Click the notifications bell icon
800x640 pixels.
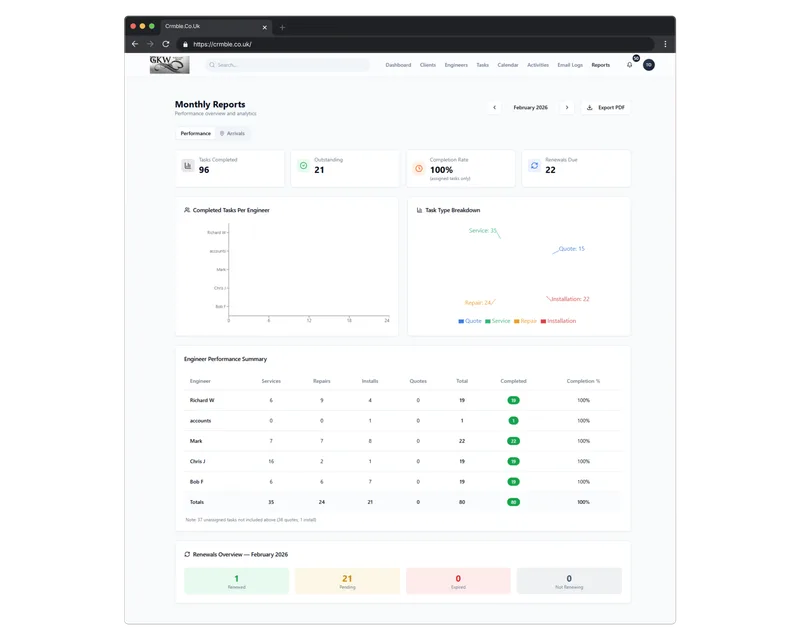(629, 65)
